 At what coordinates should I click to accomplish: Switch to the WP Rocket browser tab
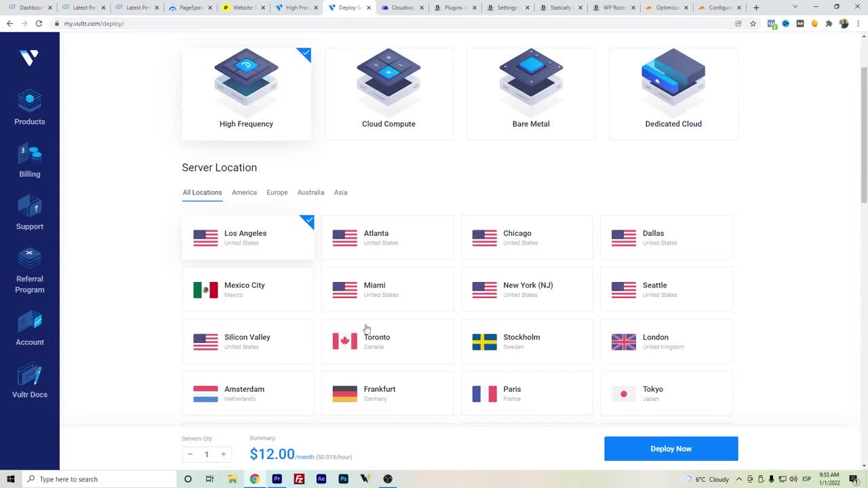[x=614, y=7]
